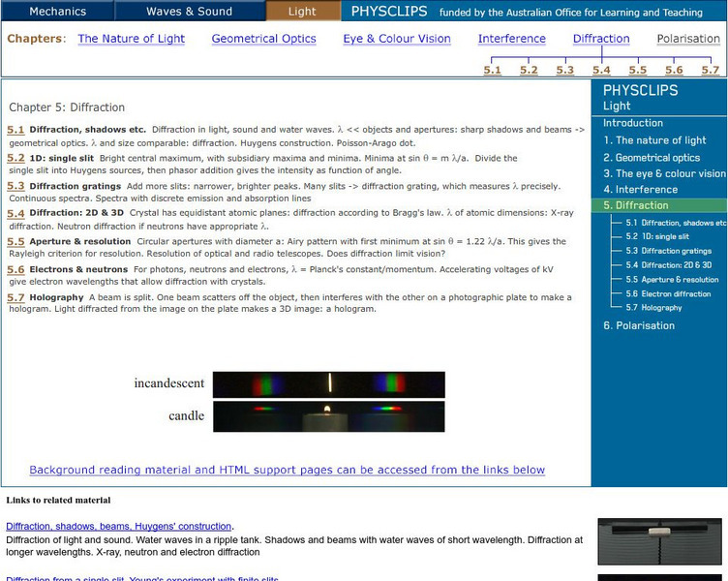Open 5.7 Holography in list
This screenshot has width=728, height=581.
tap(15, 297)
